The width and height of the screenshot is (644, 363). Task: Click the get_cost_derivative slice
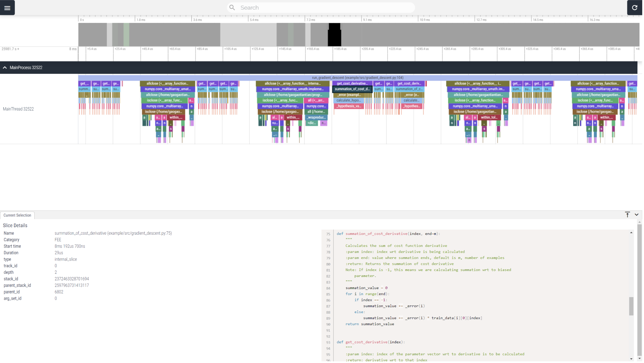pos(352,84)
